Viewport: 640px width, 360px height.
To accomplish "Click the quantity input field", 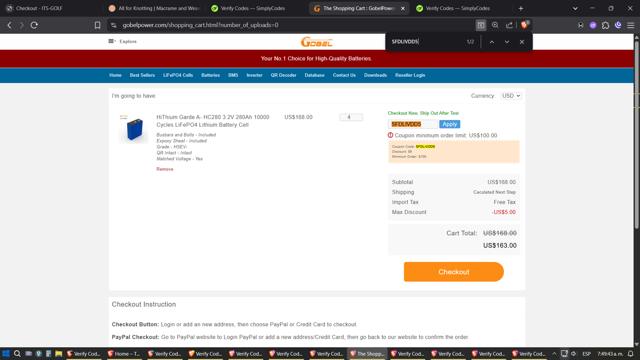I will tap(351, 117).
